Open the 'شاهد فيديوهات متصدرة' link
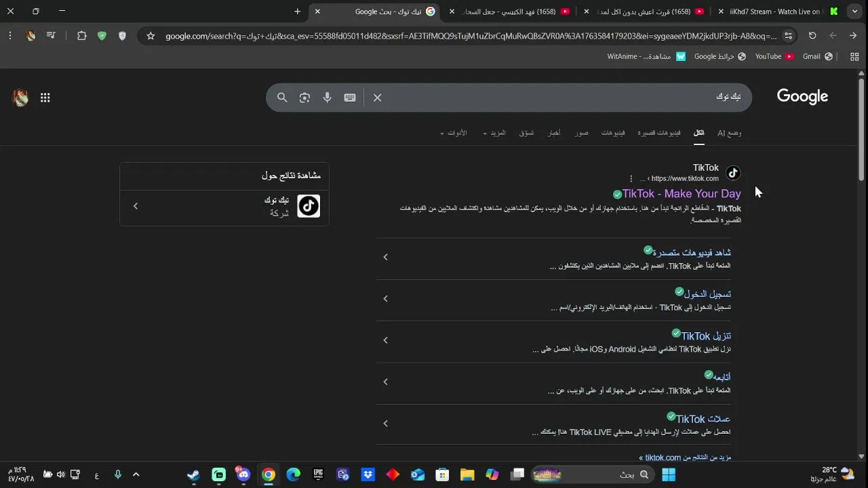Viewport: 868px width, 488px height. tap(692, 253)
